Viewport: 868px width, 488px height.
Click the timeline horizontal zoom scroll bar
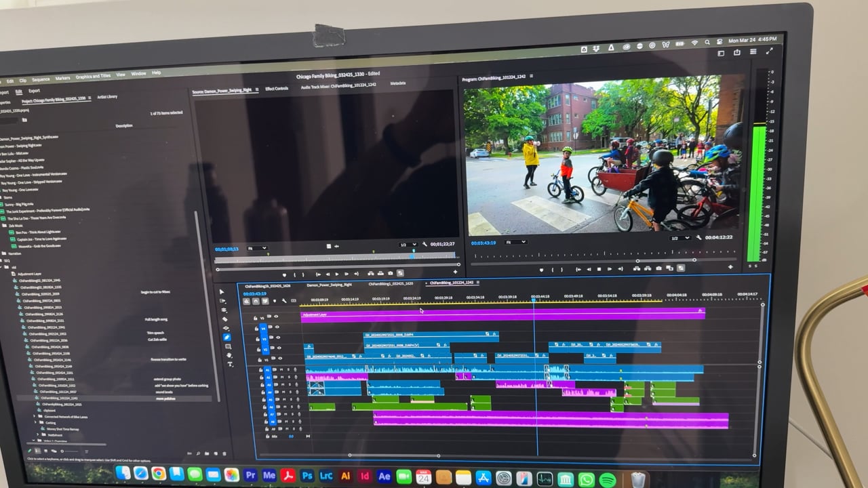[x=394, y=455]
